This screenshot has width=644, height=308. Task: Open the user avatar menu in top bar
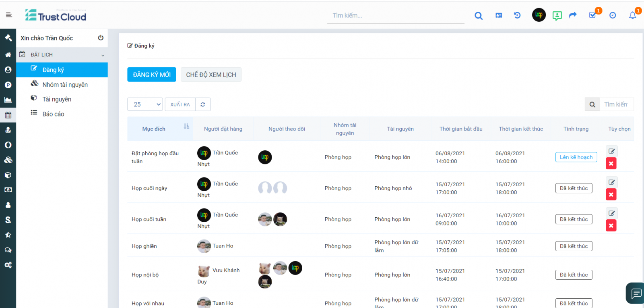pos(539,15)
